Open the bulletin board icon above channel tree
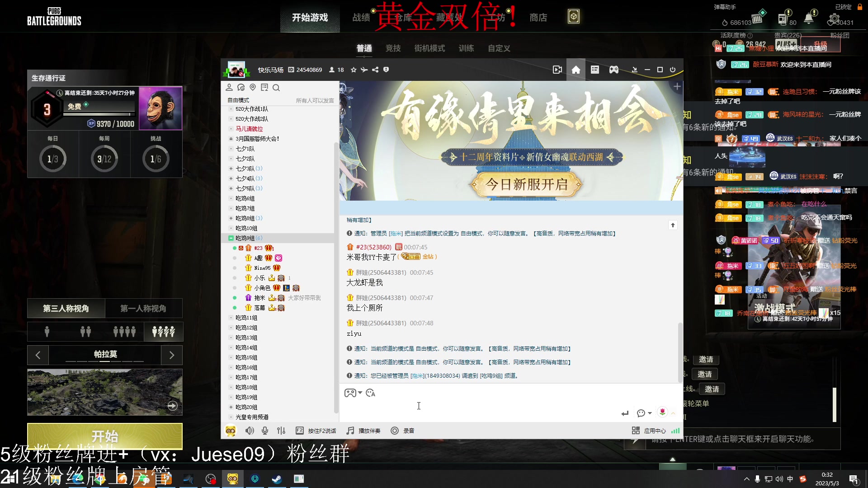This screenshot has width=868, height=488. click(x=264, y=87)
